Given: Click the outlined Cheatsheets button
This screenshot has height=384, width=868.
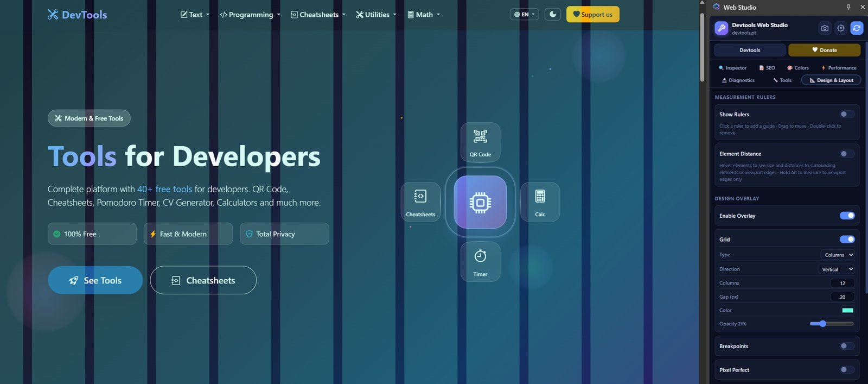Looking at the screenshot, I should click(x=203, y=280).
